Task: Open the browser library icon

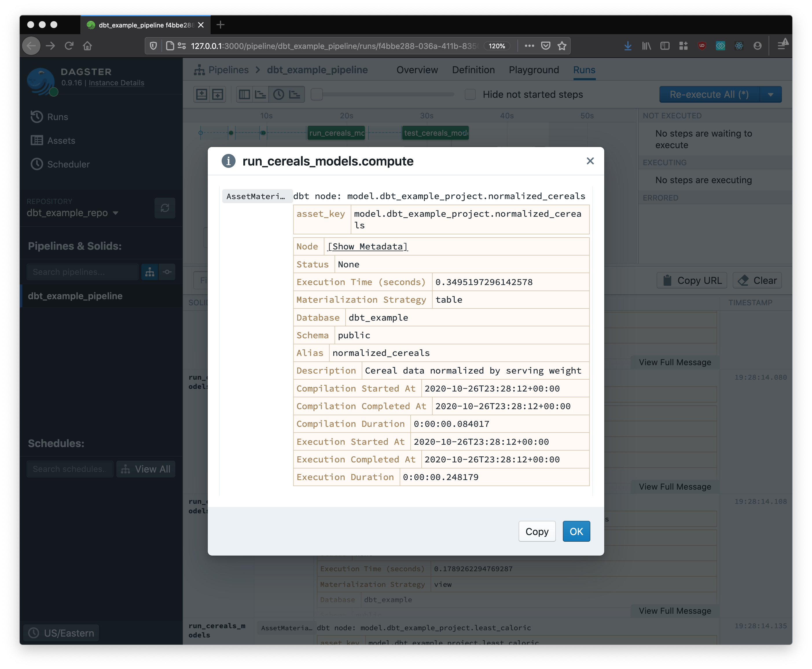Action: pyautogui.click(x=646, y=46)
